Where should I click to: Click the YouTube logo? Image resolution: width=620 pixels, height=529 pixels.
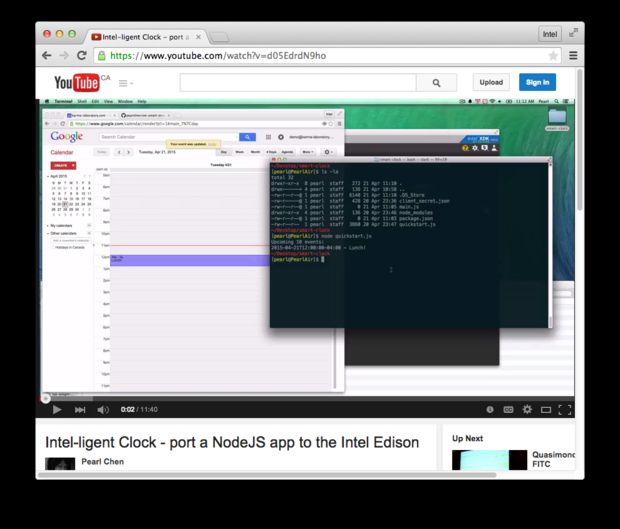(76, 82)
